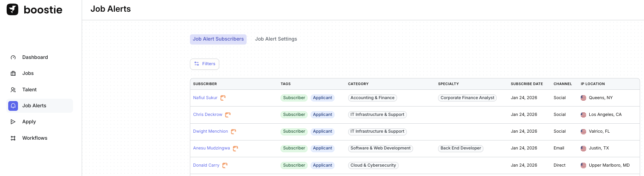Select the Talent person icon
The width and height of the screenshot is (644, 176).
(13, 90)
